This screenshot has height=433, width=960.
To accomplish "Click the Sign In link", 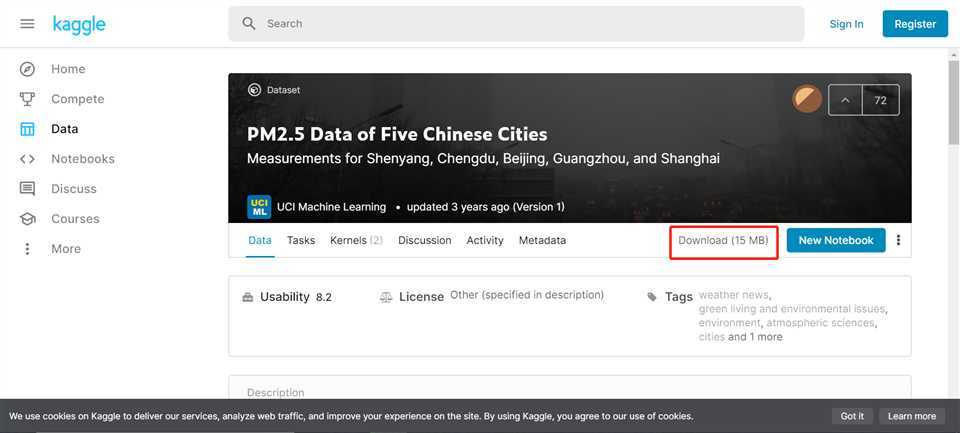I will pos(846,24).
